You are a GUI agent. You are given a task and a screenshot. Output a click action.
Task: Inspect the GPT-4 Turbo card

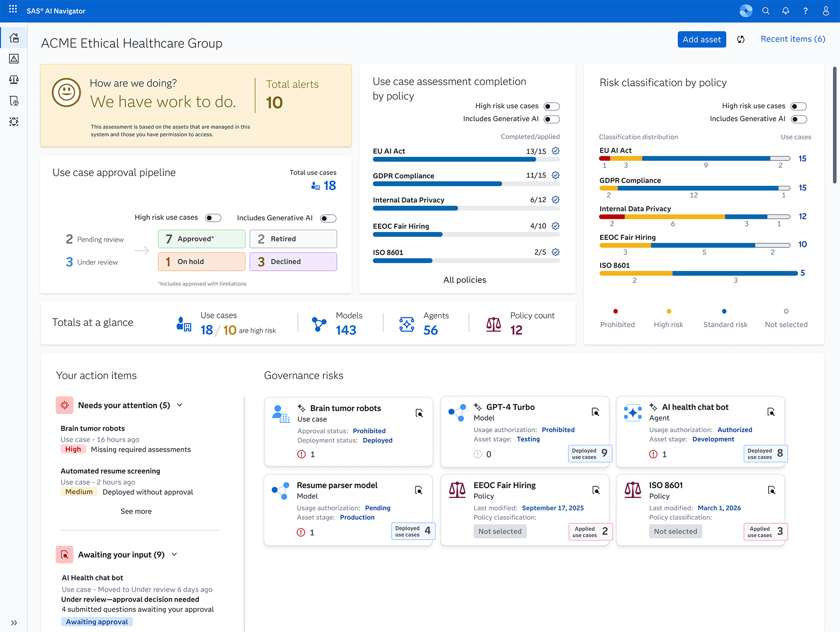pos(595,412)
